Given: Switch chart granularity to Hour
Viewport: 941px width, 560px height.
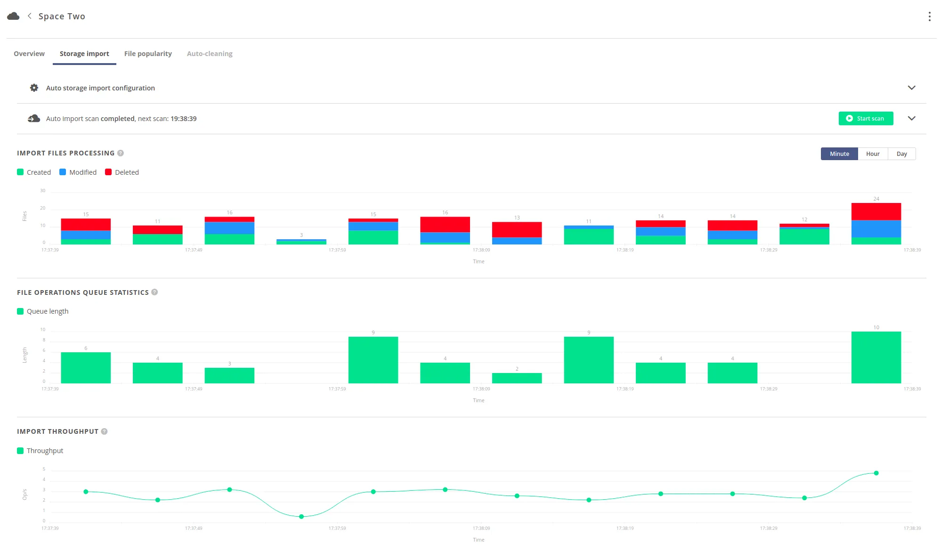Looking at the screenshot, I should pyautogui.click(x=872, y=154).
